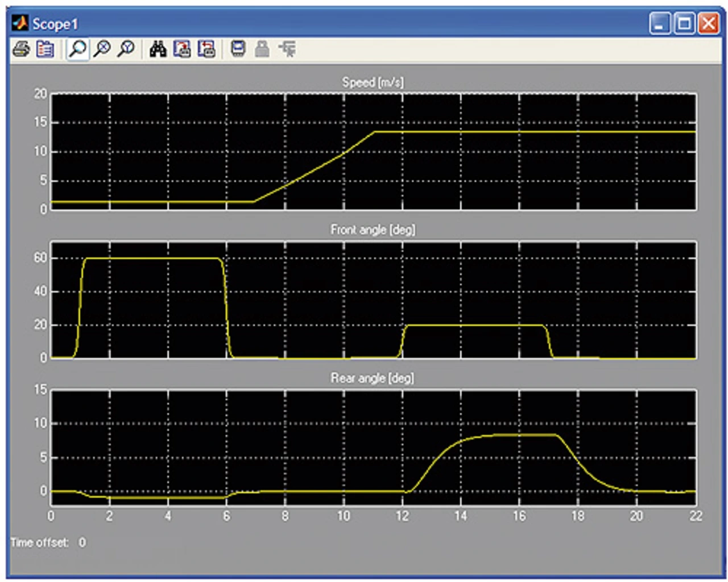Click the Print icon in the toolbar
This screenshot has width=728, height=582.
pos(21,49)
